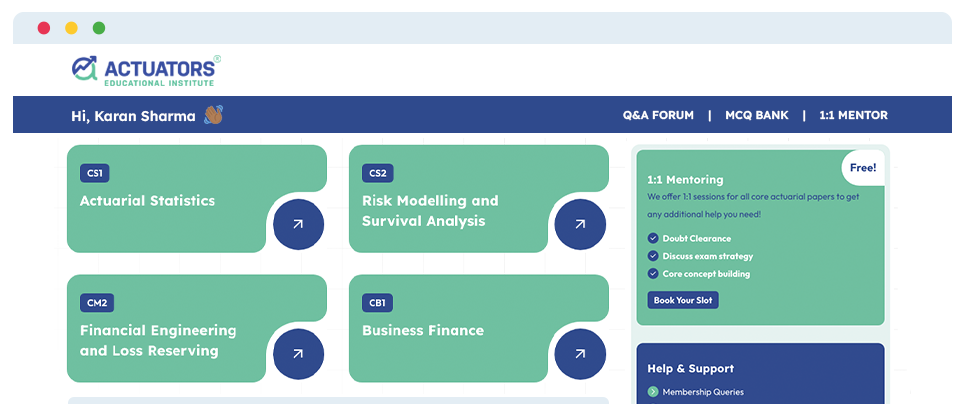Click the Actuators logo icon
965x415 pixels.
(85, 68)
